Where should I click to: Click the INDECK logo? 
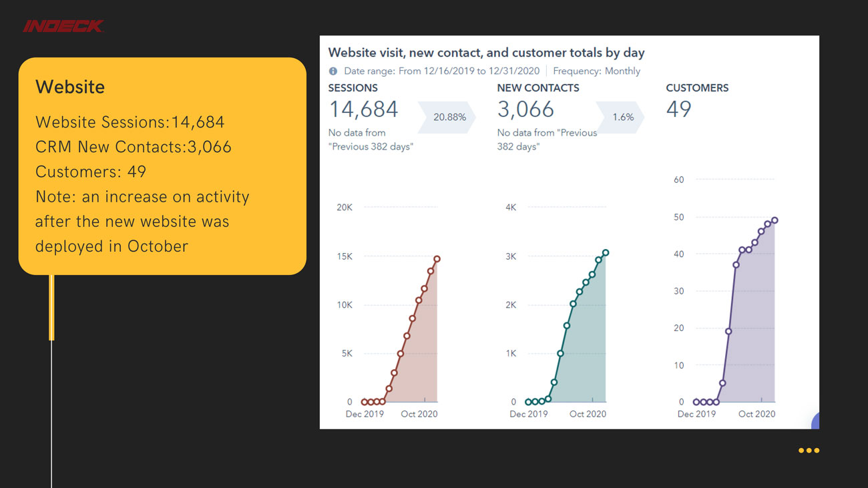[x=63, y=26]
